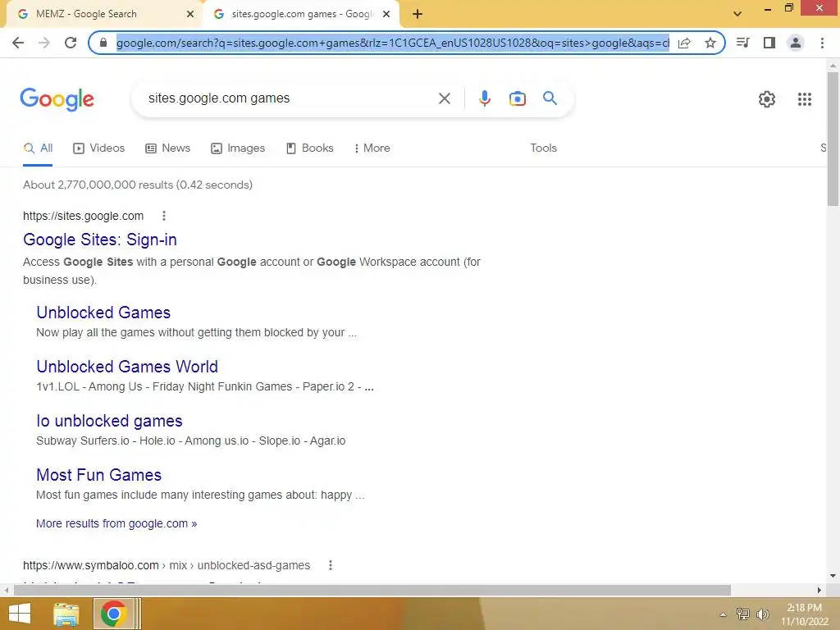Open the Unblocked Games link
Image resolution: width=840 pixels, height=630 pixels.
click(x=103, y=313)
